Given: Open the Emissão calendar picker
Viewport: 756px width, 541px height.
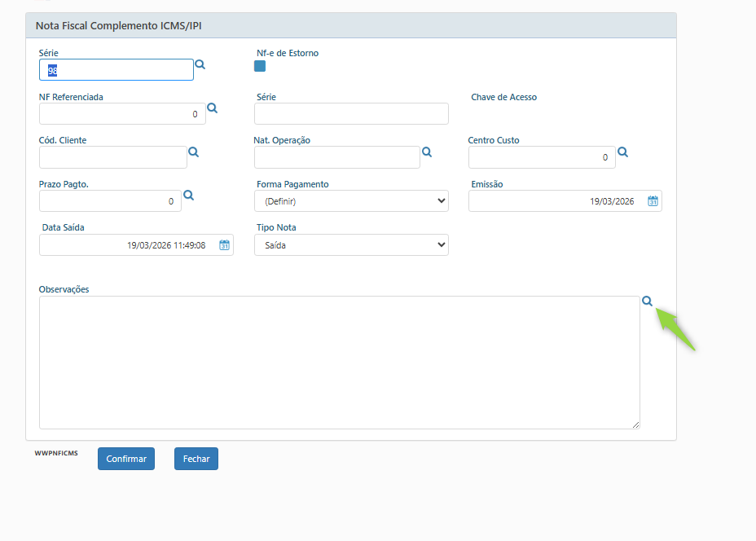Looking at the screenshot, I should [653, 201].
